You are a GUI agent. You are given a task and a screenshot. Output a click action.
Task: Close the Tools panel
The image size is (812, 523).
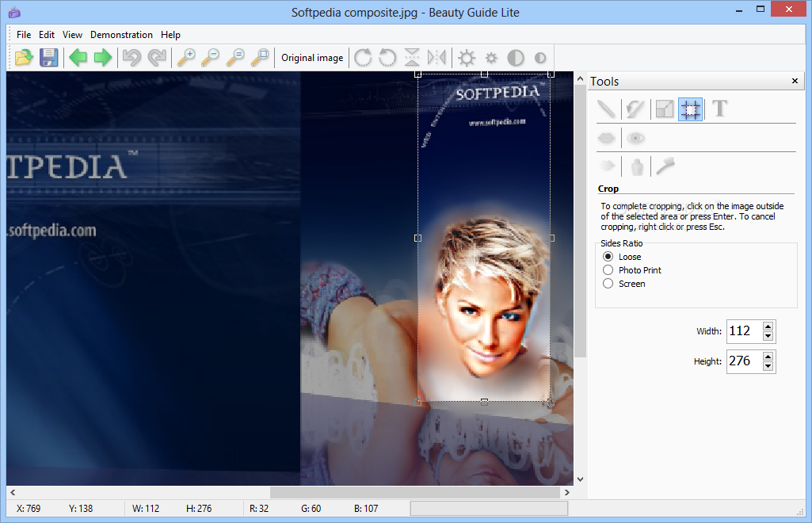[x=795, y=81]
